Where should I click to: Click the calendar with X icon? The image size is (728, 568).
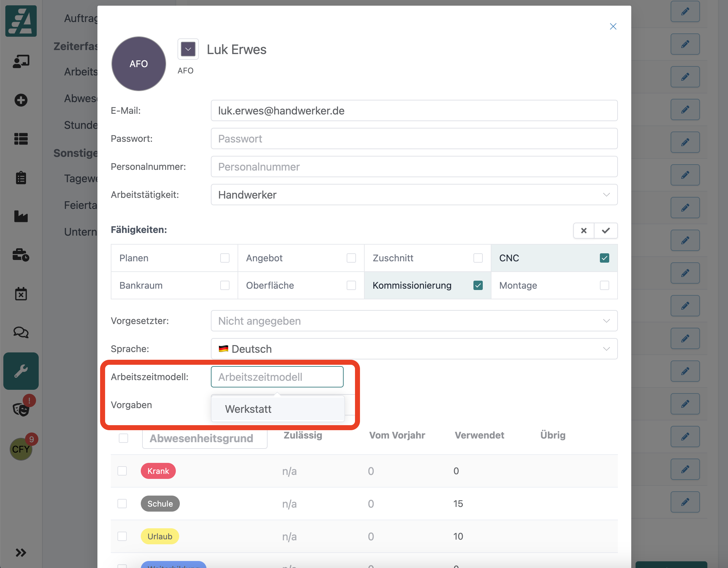(21, 294)
